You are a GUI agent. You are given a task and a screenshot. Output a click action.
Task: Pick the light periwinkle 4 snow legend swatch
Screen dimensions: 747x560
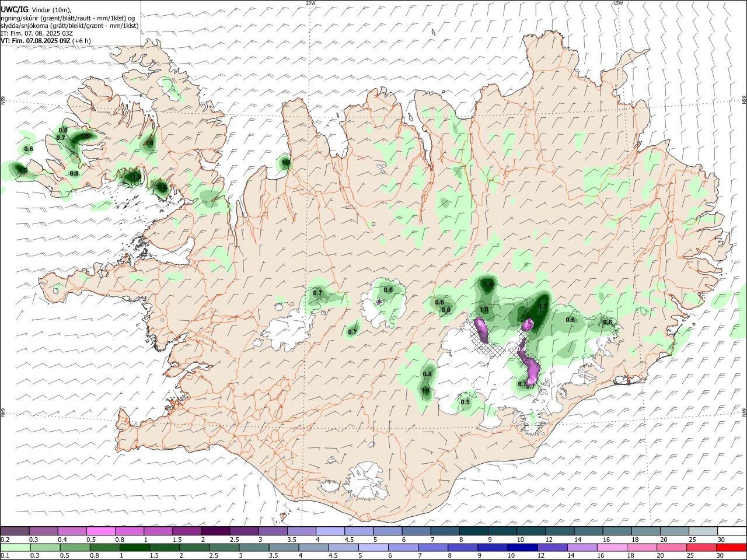[x=330, y=531]
